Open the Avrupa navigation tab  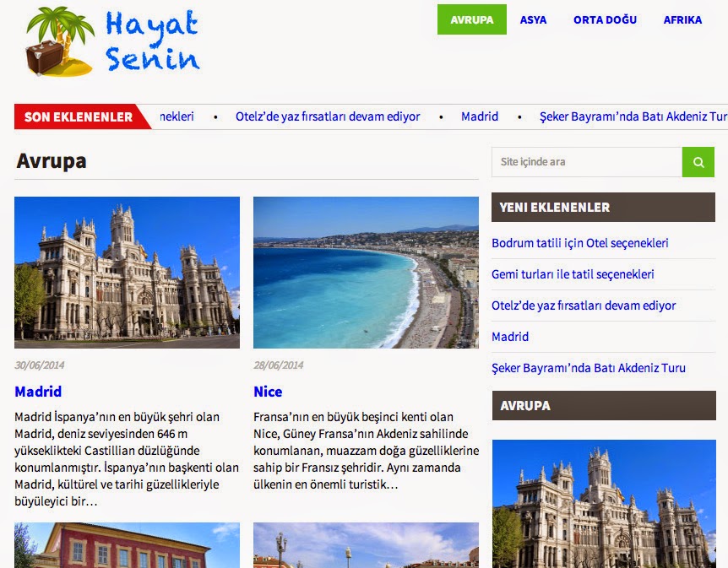tap(471, 19)
